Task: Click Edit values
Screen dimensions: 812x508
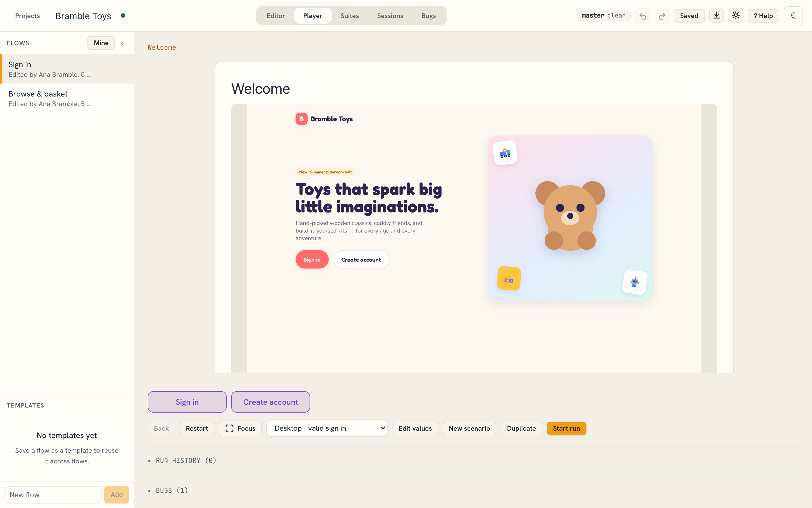Action: click(x=415, y=428)
